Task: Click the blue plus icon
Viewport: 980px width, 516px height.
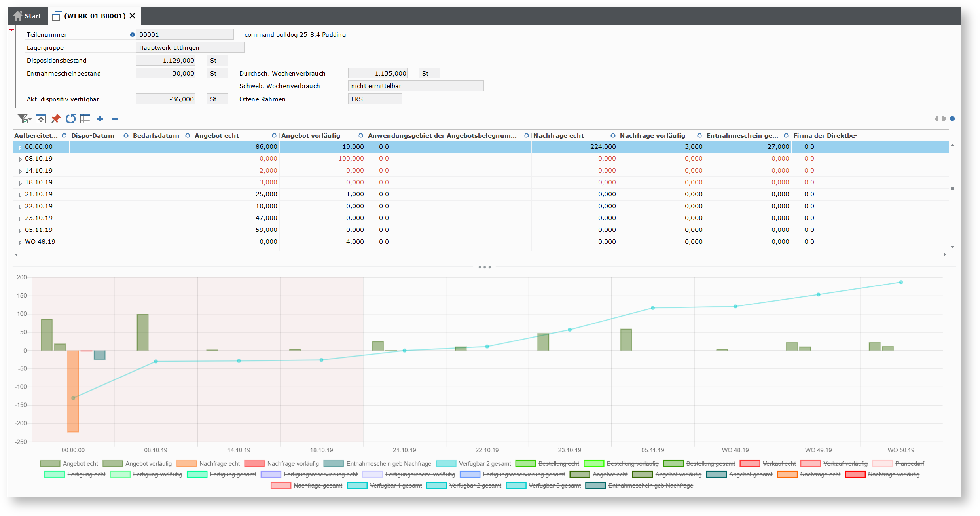Action: coord(100,119)
